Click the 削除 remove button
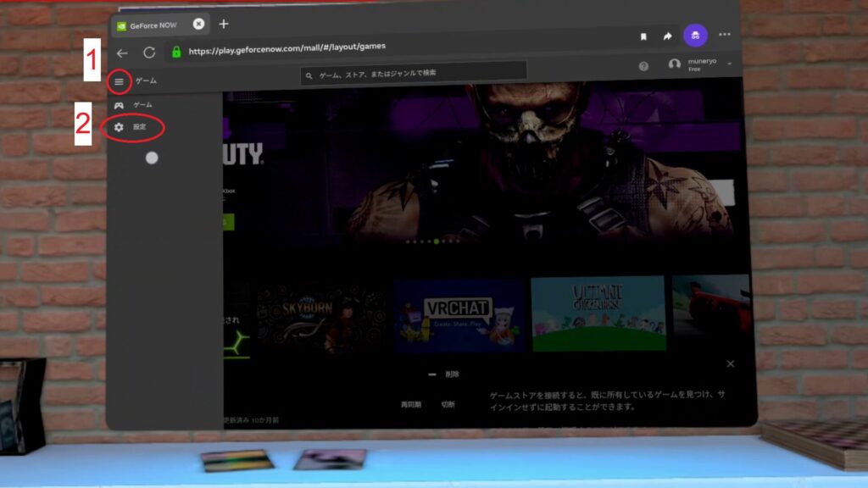The image size is (868, 488). click(x=444, y=374)
